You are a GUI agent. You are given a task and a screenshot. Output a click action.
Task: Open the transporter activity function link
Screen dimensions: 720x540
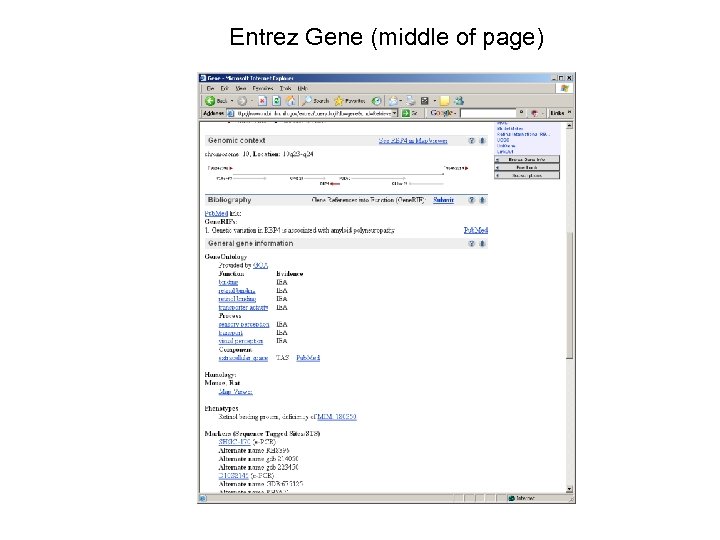(243, 307)
